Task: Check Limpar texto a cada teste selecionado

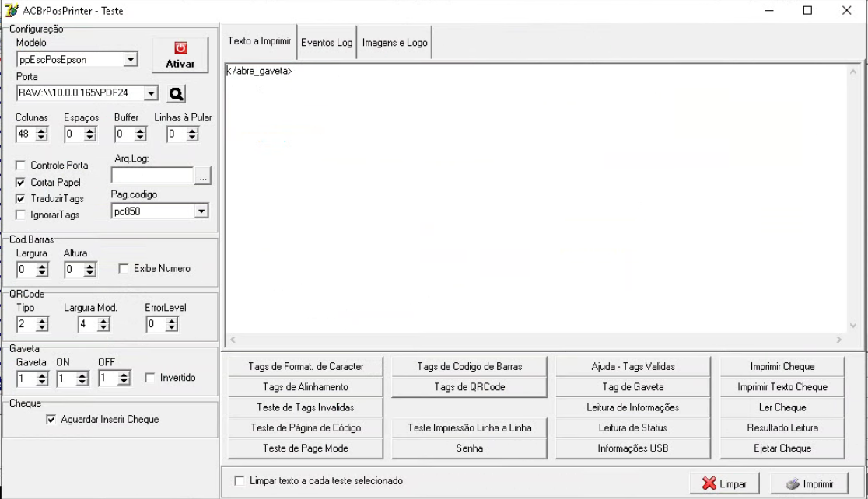Action: tap(239, 481)
